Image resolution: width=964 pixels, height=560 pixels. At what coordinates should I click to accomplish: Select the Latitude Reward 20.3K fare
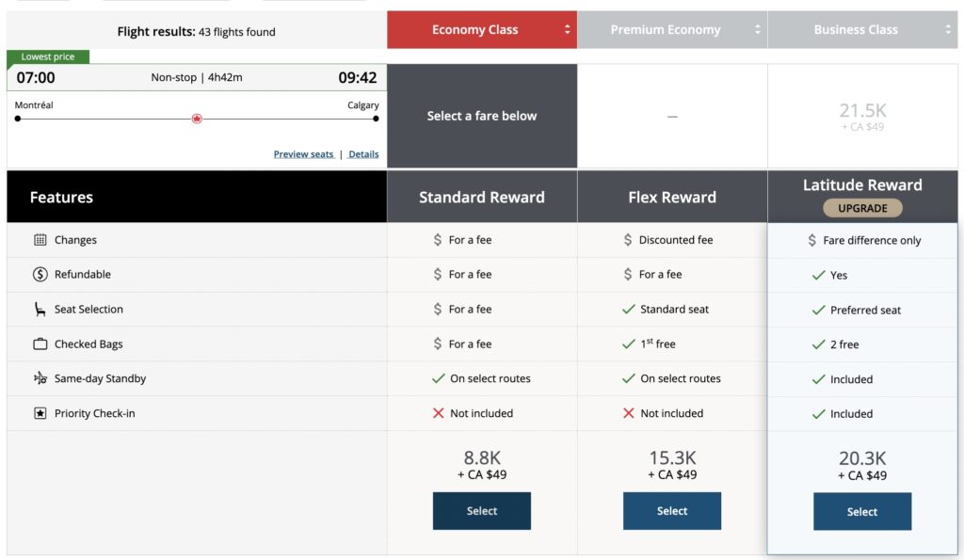click(862, 512)
